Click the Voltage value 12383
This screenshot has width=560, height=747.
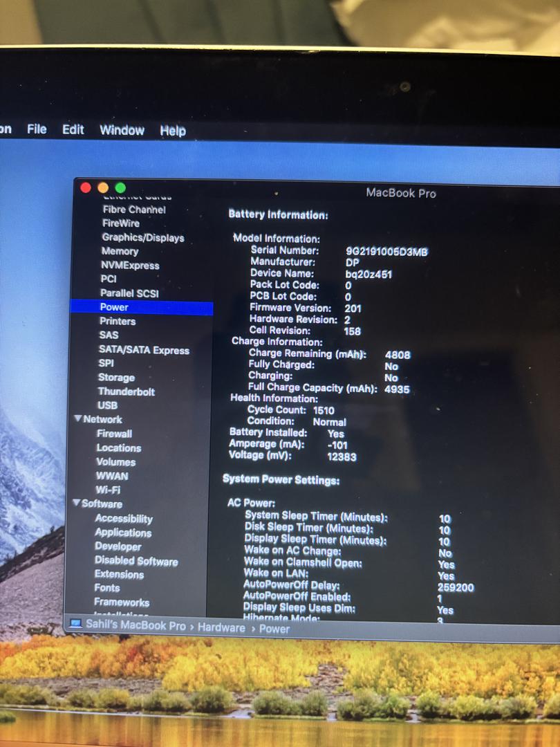(x=342, y=457)
